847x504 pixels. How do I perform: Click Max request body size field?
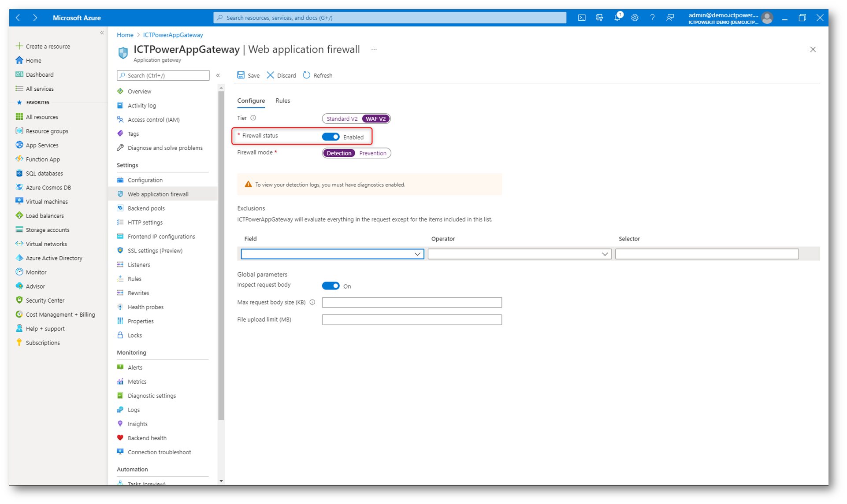[x=412, y=303]
